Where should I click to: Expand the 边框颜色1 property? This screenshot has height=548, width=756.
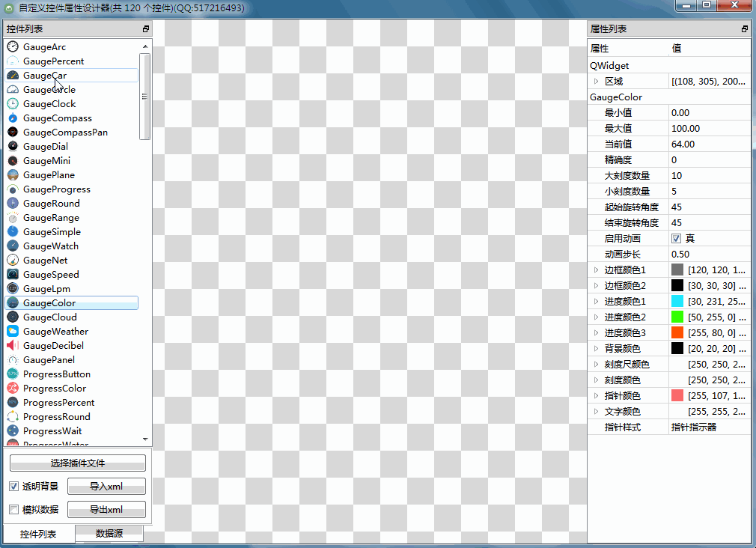(595, 270)
